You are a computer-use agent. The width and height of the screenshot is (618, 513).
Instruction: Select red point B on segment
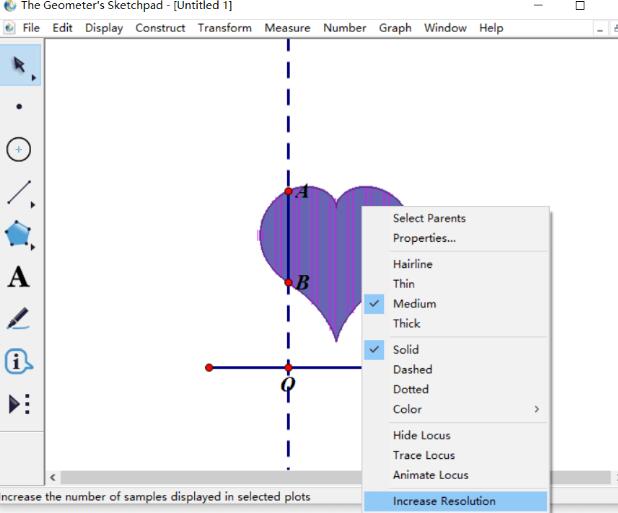pyautogui.click(x=288, y=283)
